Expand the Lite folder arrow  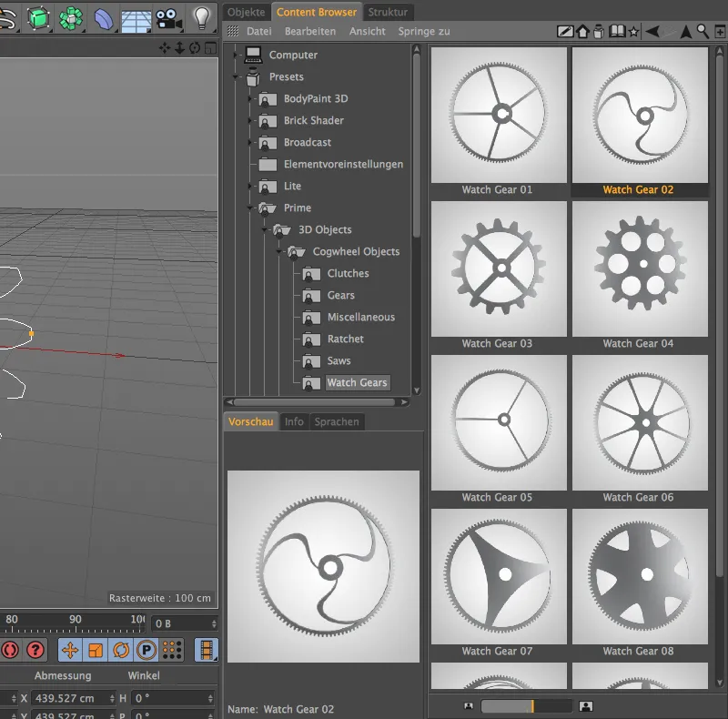[x=249, y=186]
